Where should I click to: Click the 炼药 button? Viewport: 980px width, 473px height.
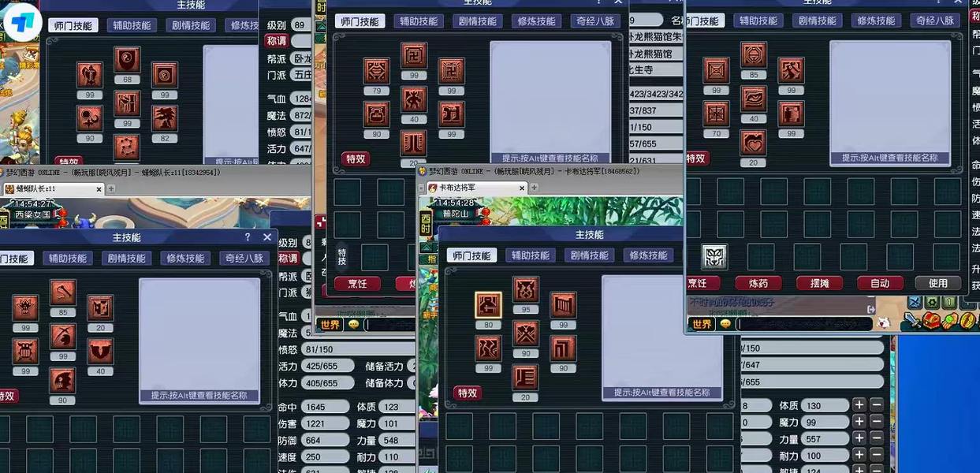758,283
